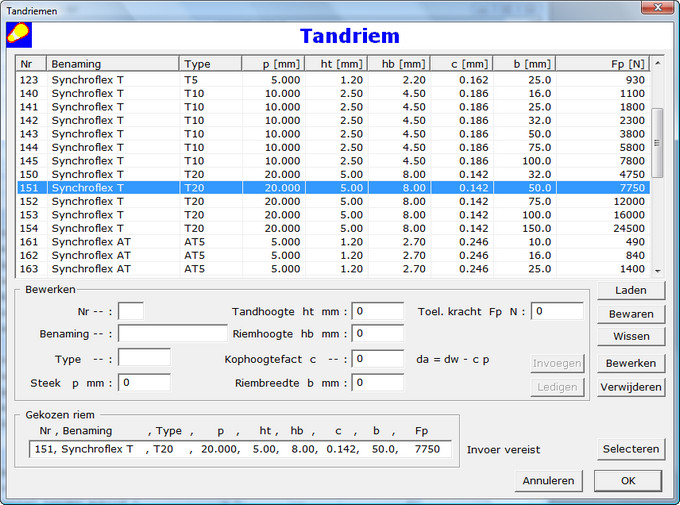Screen dimensions: 680x505
Task: Sort by the Type column header
Action: [210, 64]
